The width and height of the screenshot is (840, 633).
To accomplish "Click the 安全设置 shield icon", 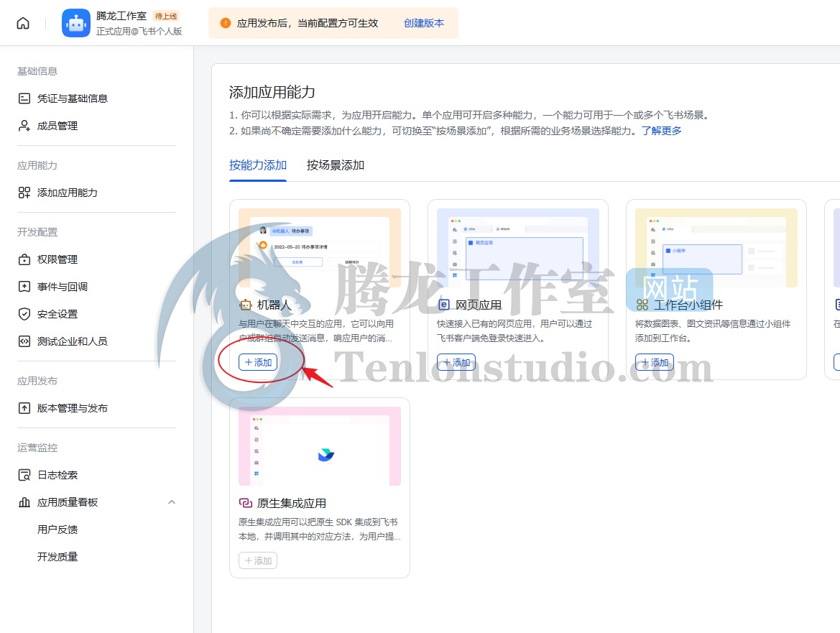I will [24, 314].
